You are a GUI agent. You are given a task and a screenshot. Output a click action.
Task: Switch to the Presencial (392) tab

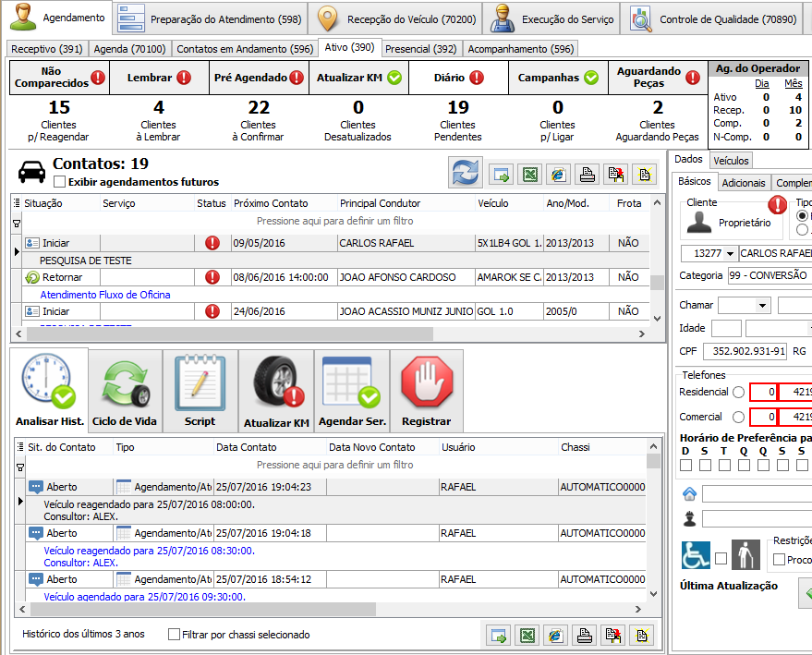[x=420, y=49]
